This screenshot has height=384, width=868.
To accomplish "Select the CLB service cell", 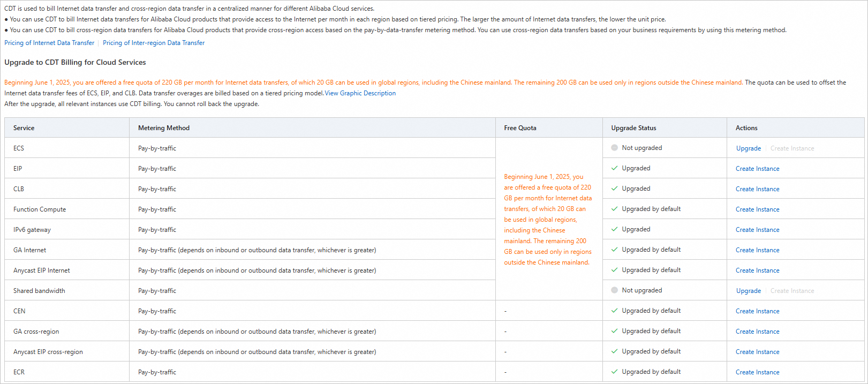I will point(67,189).
